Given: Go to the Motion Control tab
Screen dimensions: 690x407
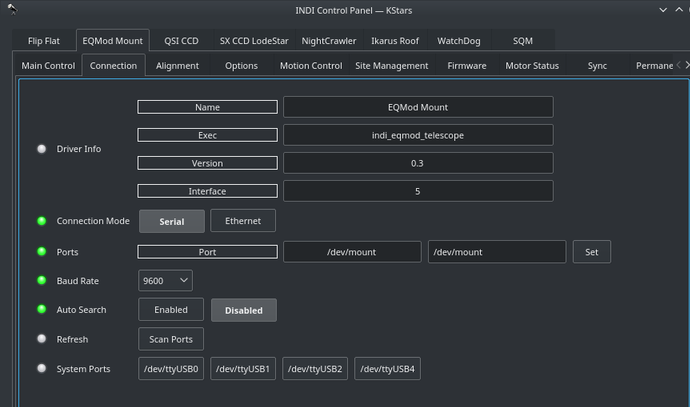Looking at the screenshot, I should tap(311, 66).
